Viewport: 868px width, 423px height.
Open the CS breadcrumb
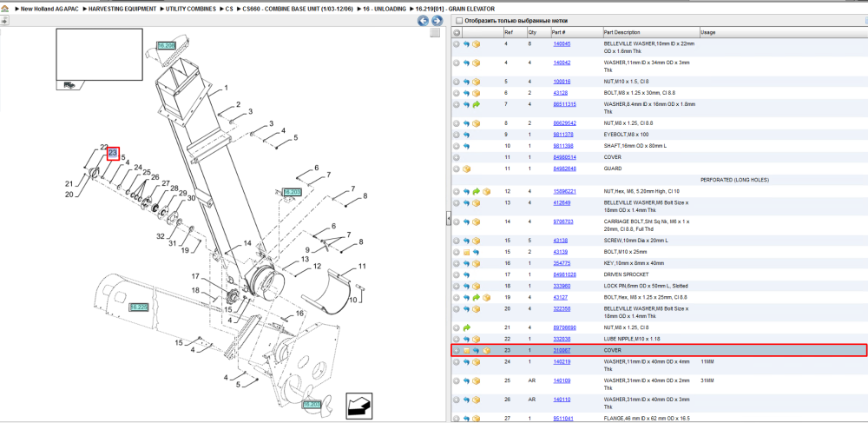[x=228, y=9]
